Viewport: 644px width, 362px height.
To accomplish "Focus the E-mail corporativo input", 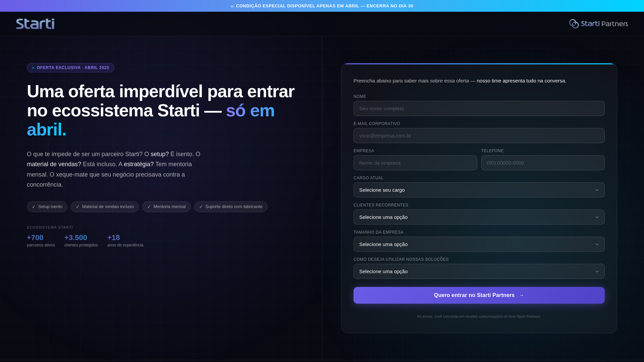I will click(x=479, y=136).
